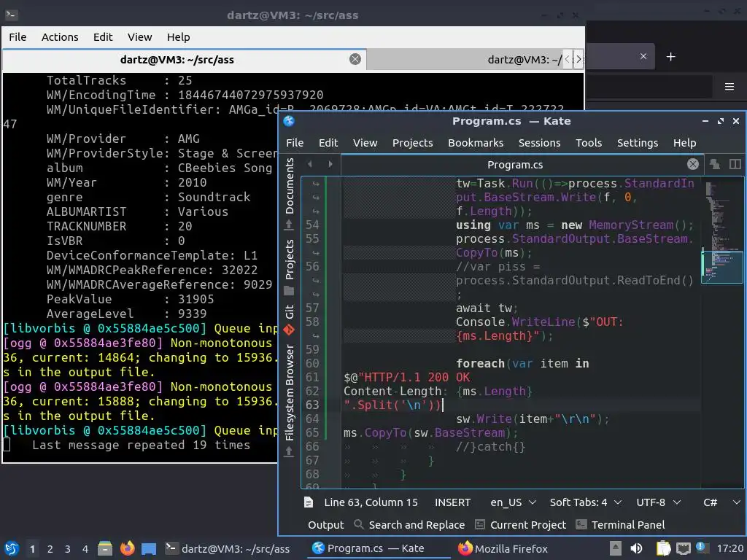Close the first terminal tab dartz@VM3: ~/src/ass
Viewport: 747px width, 560px height.
click(x=355, y=59)
